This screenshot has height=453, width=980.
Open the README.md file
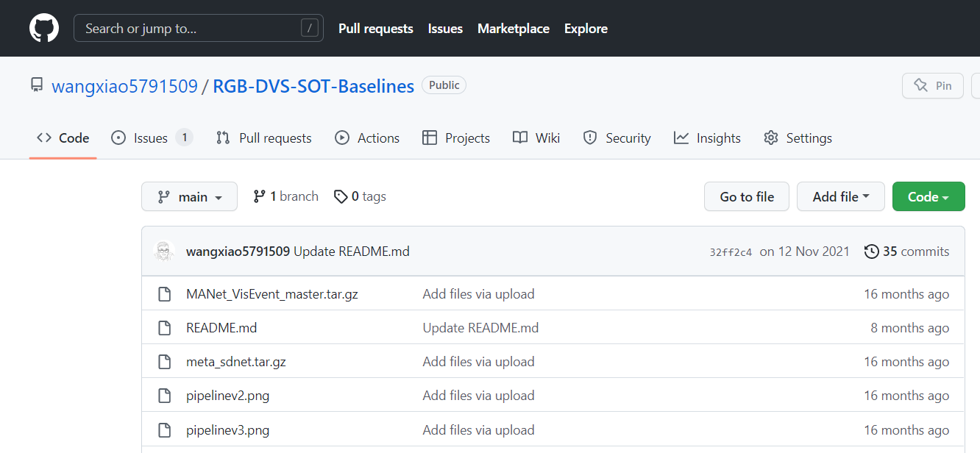(221, 328)
